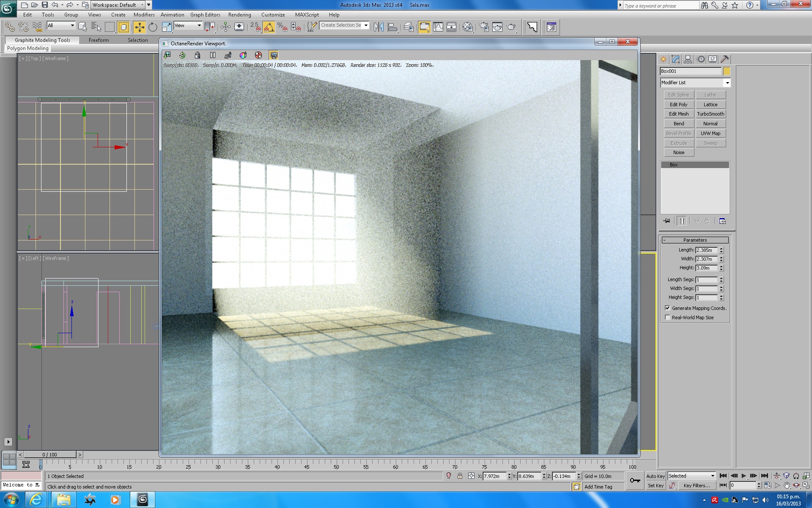Click the Box001 object color swatch
Image resolution: width=812 pixels, height=508 pixels.
coord(727,71)
